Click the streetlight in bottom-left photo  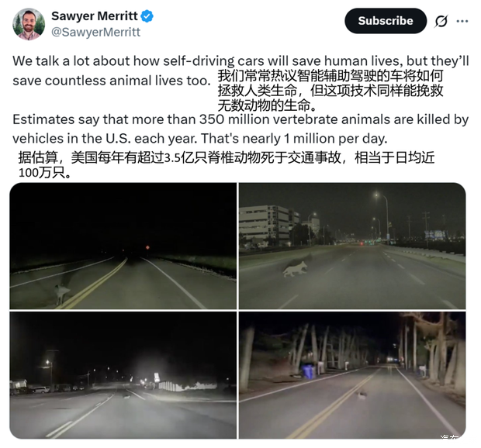point(48,363)
